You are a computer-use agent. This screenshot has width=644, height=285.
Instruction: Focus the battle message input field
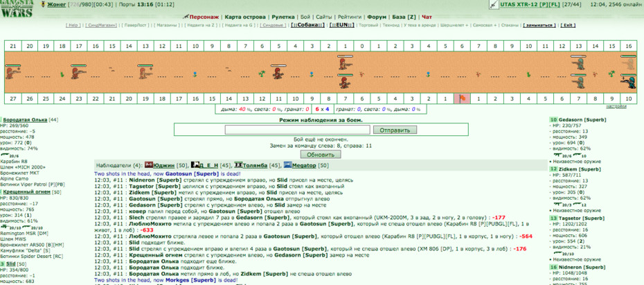tap(297, 130)
